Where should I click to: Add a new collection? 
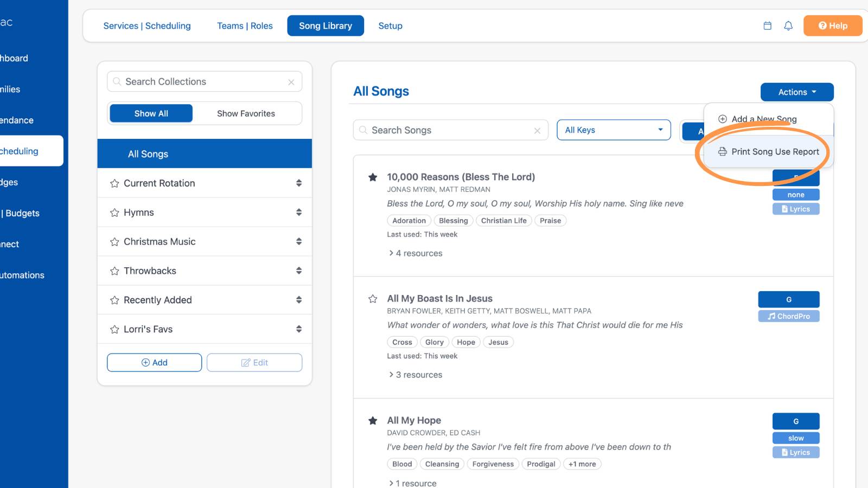click(155, 363)
